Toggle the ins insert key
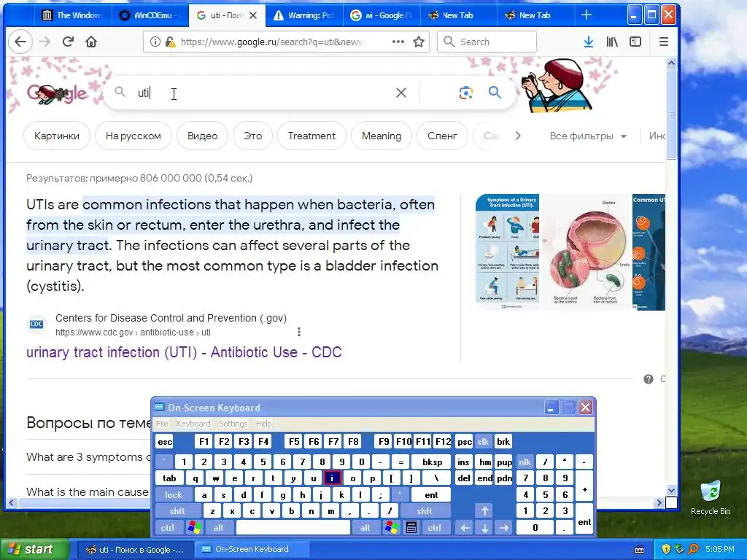Viewport: 747px width, 560px height. (x=463, y=462)
